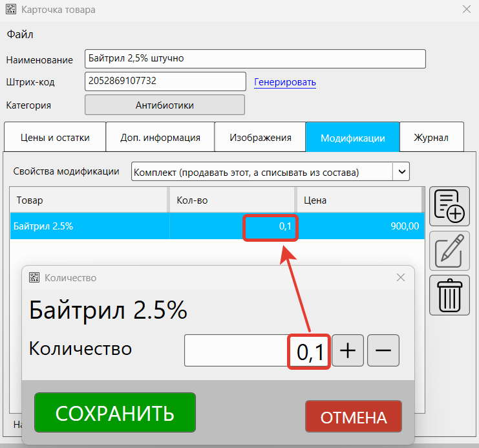Click the red ОТМЕНА button
Viewport: 479px width, 448px height.
[353, 417]
